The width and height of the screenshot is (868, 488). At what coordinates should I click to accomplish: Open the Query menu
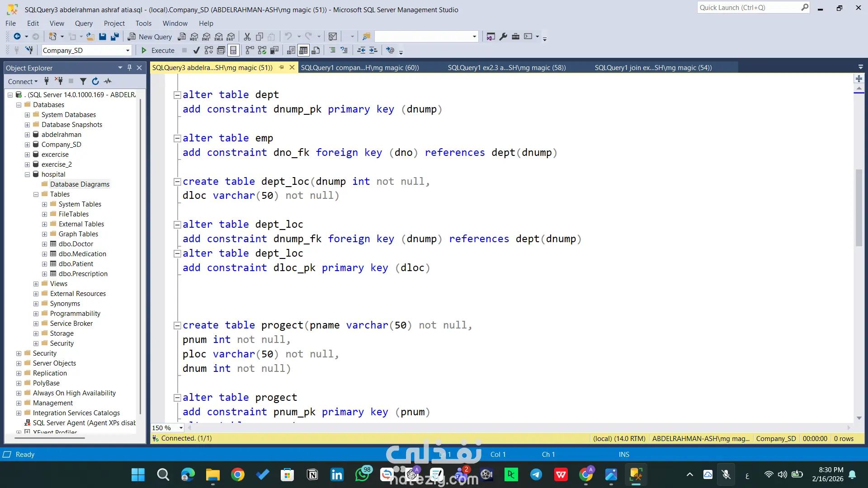(84, 23)
